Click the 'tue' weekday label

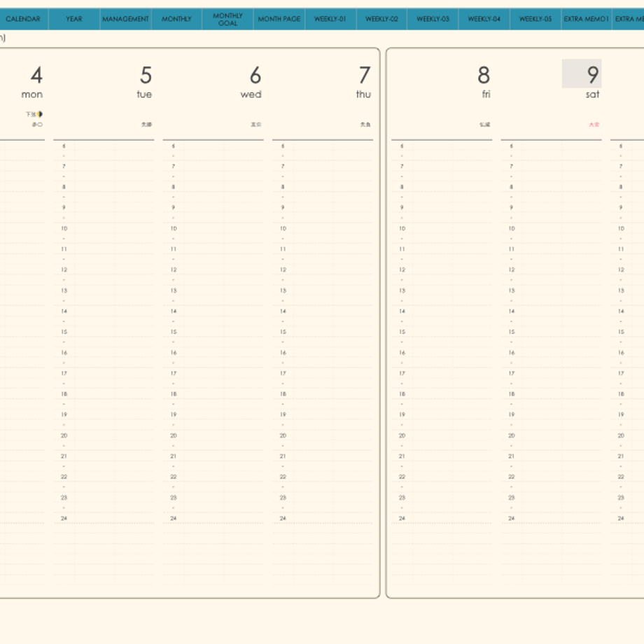(145, 94)
